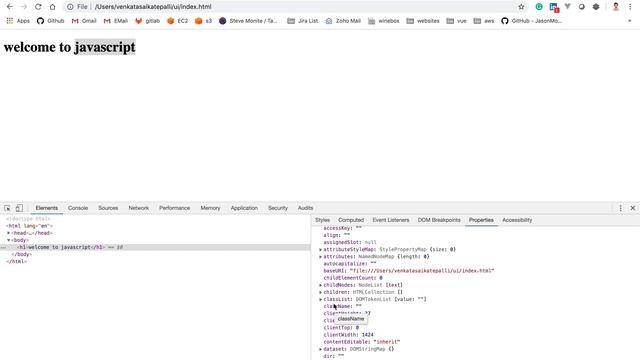Open DevTools customize three-dot menu

click(620, 208)
